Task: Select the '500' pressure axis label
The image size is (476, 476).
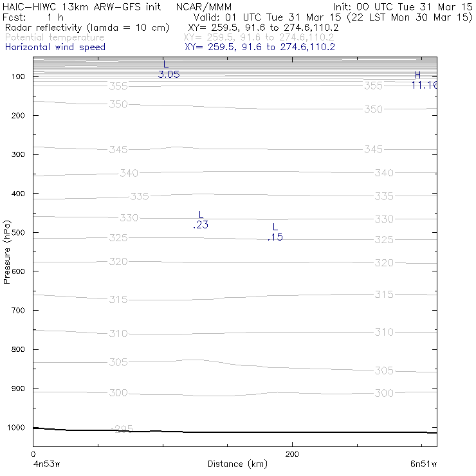Action: pyautogui.click(x=18, y=233)
